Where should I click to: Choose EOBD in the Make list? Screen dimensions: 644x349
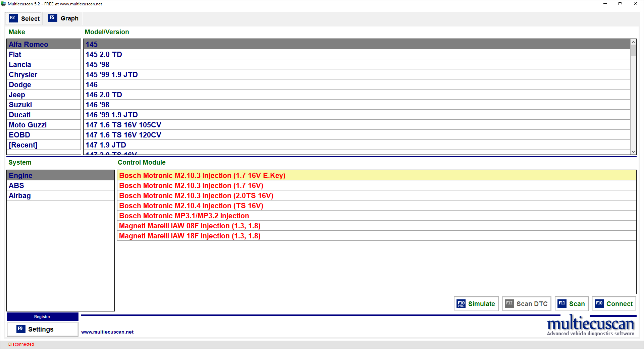coord(44,135)
